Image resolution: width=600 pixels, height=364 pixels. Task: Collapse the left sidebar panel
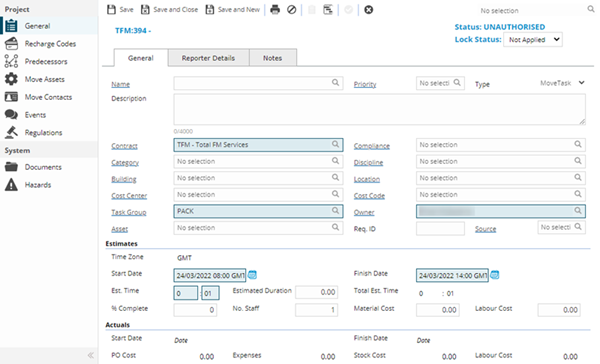click(x=91, y=355)
